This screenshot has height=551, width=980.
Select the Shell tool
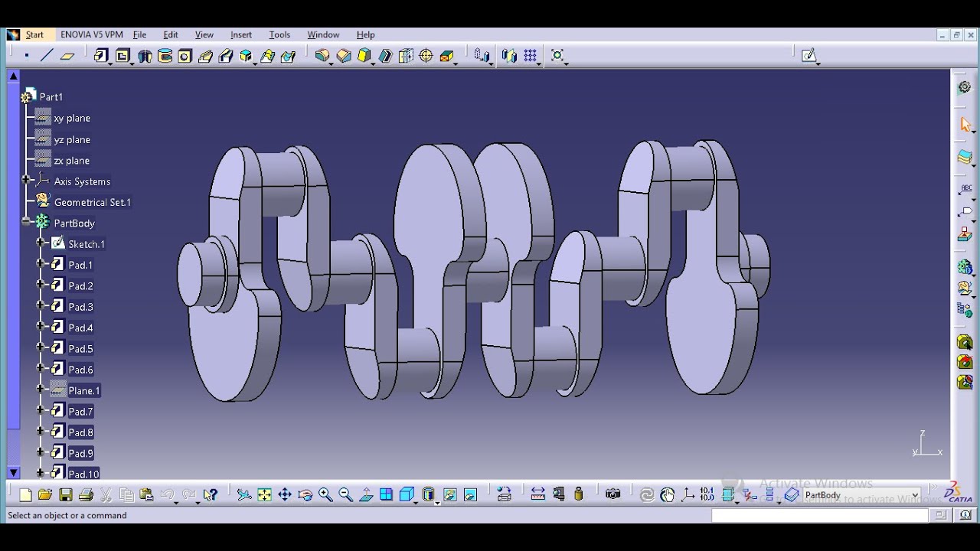385,55
